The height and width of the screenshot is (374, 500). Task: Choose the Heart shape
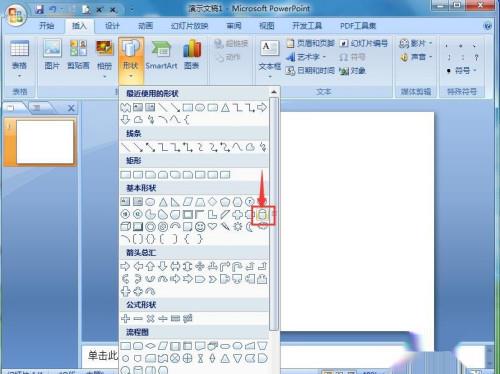(x=212, y=226)
